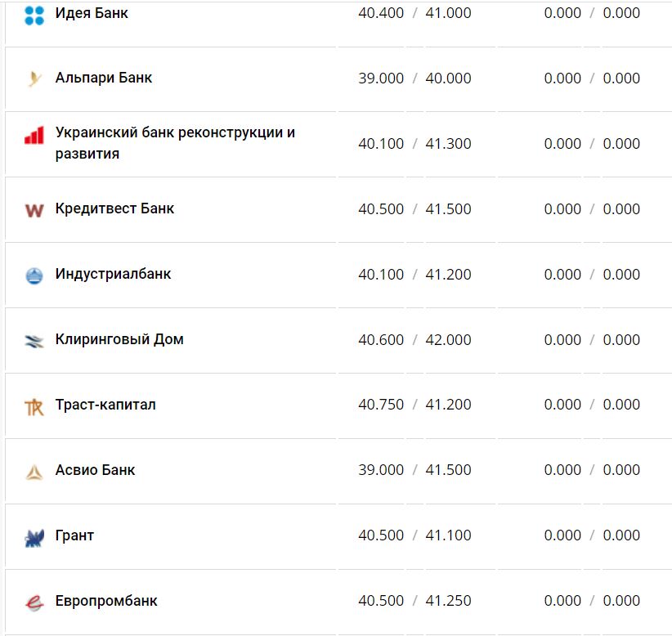Click the Грант bank name
This screenshot has height=636, width=672.
pyautogui.click(x=74, y=535)
